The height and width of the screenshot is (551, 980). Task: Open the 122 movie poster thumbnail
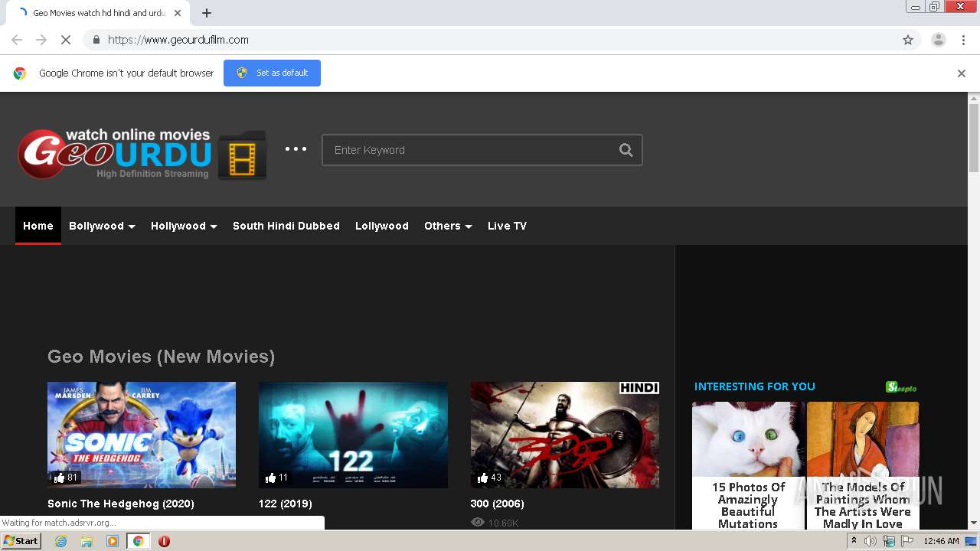click(353, 435)
